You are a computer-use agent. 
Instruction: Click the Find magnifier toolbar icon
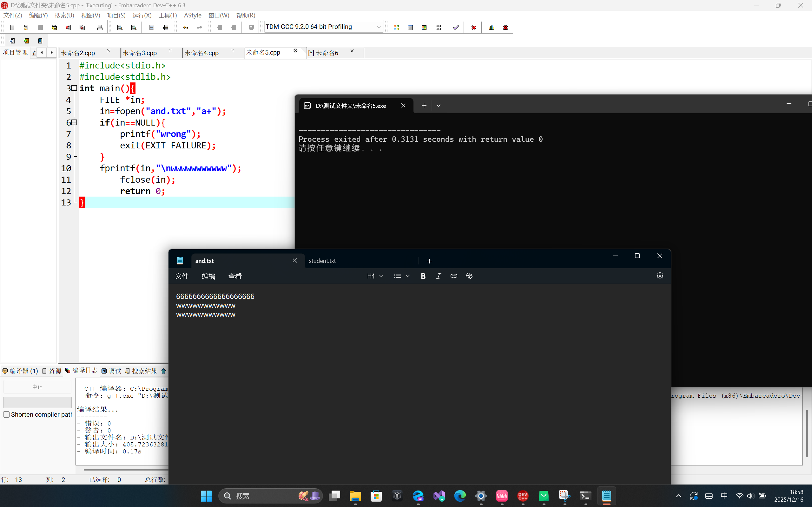point(120,28)
